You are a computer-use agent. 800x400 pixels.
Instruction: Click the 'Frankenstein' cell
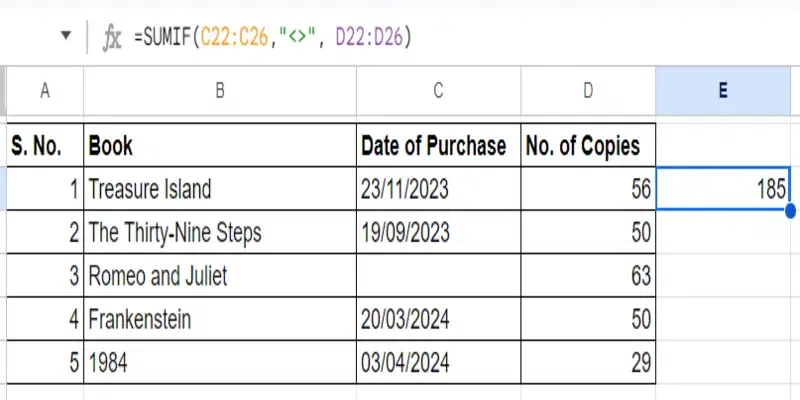(x=220, y=320)
